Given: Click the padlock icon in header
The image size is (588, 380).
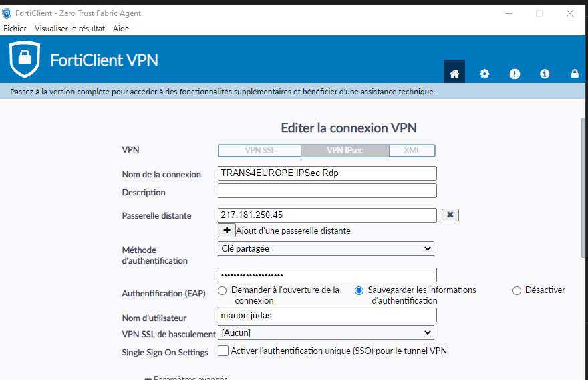Looking at the screenshot, I should pos(575,74).
